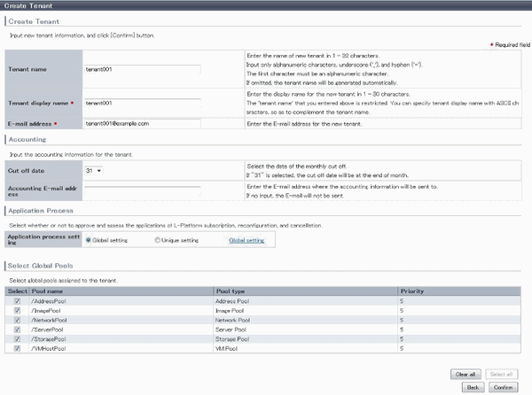Screen dimensions: 532x395
Task: Open the Cut off date dropdown
Action: [93, 170]
